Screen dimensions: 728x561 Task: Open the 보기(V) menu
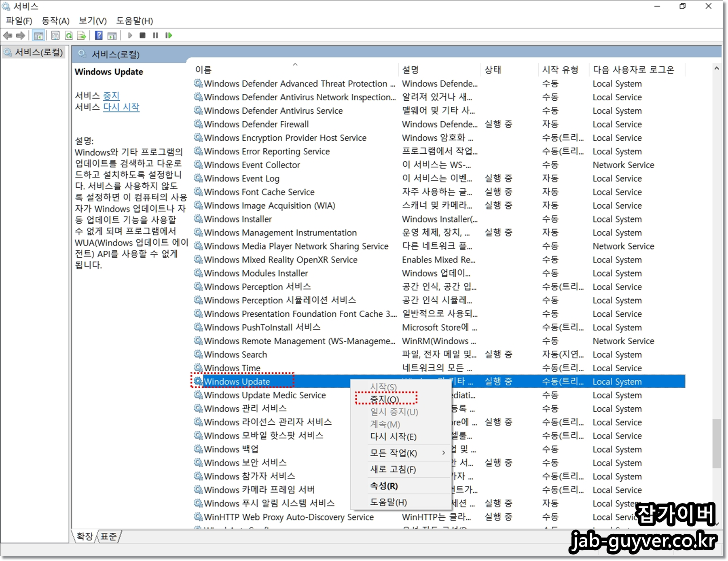coord(93,21)
